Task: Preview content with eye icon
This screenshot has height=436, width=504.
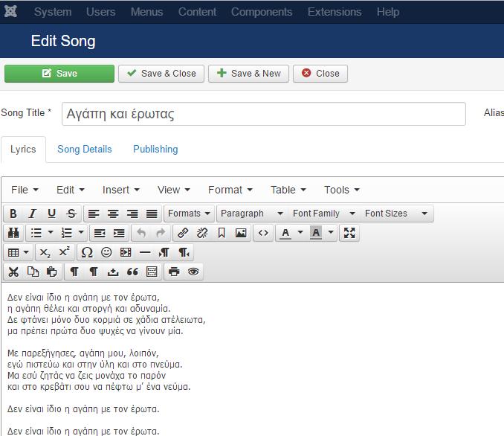Action: (x=193, y=272)
